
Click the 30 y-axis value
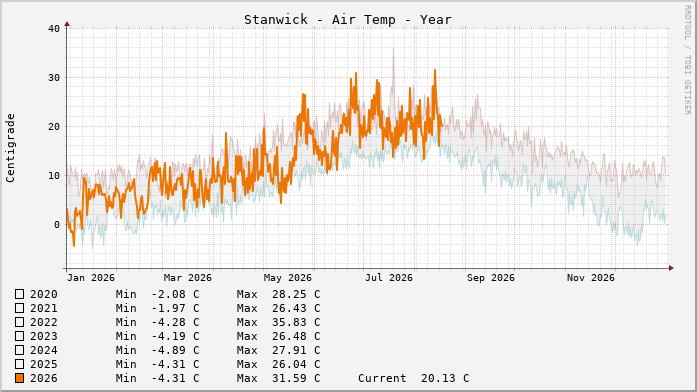[54, 78]
